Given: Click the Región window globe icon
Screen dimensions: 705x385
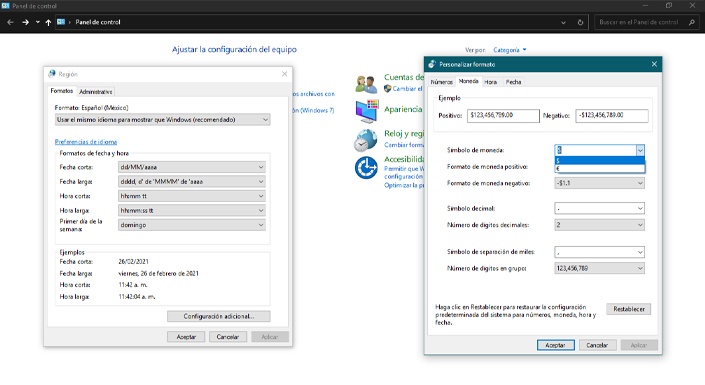Looking at the screenshot, I should click(x=52, y=74).
